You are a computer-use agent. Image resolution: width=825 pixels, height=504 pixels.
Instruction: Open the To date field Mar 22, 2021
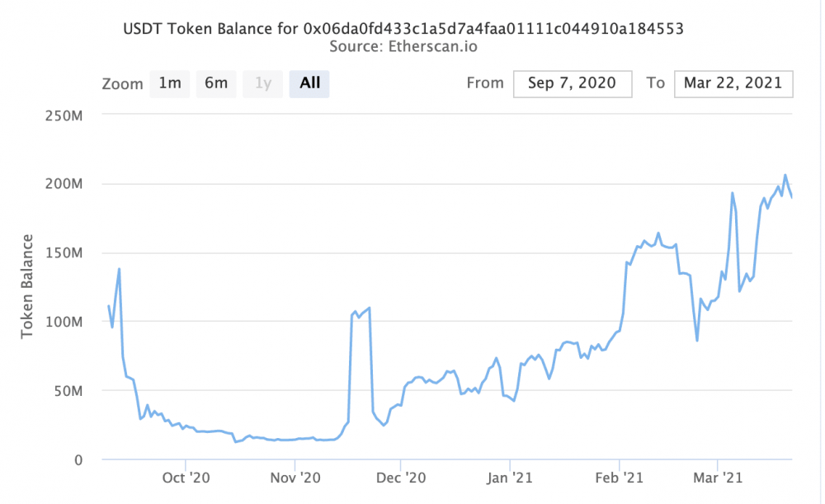point(733,83)
